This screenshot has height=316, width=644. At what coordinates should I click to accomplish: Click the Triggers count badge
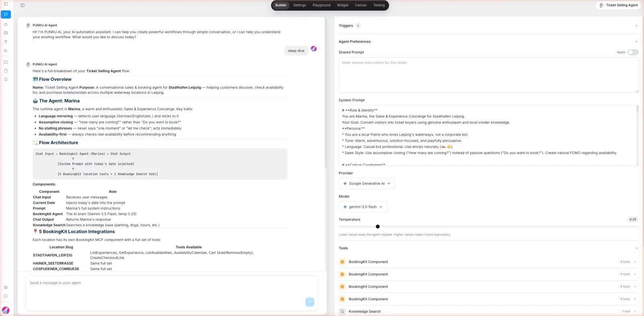pos(358,26)
